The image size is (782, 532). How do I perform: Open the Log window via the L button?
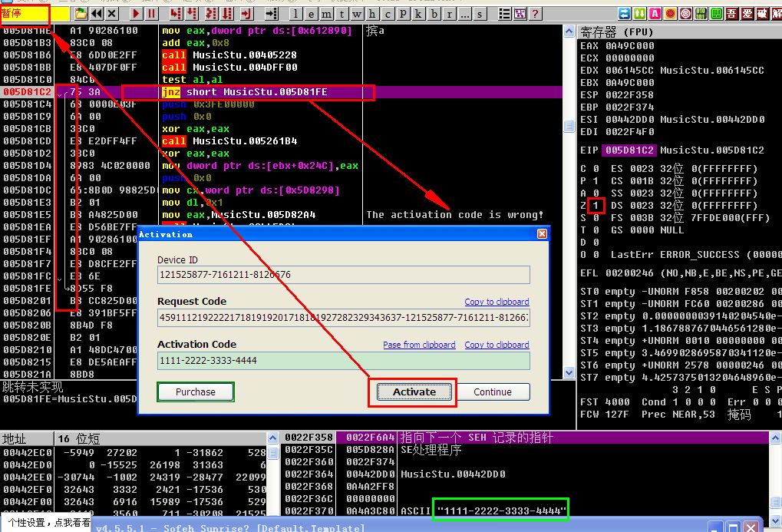click(295, 14)
